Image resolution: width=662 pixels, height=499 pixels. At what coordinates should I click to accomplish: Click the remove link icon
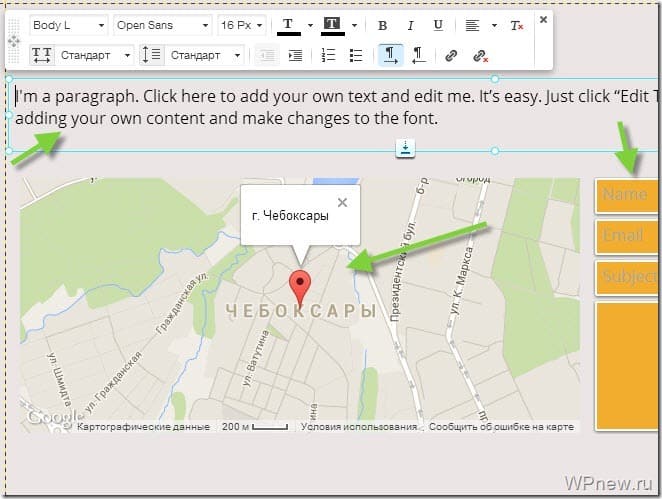tap(480, 55)
